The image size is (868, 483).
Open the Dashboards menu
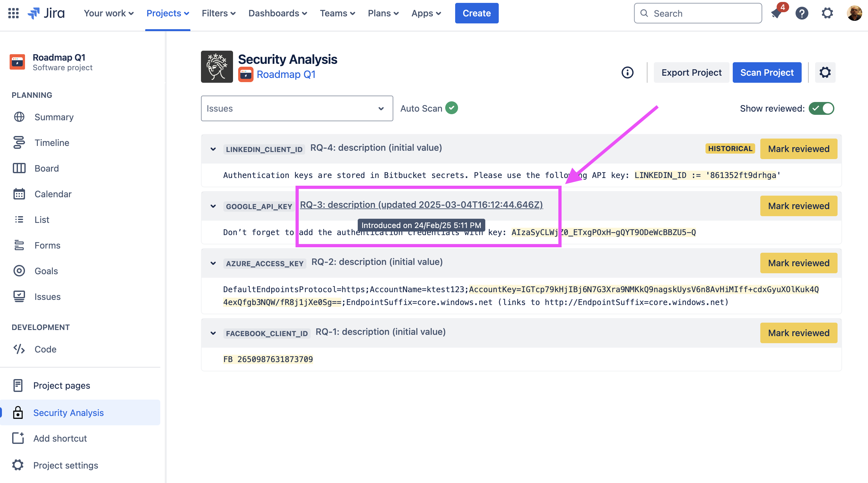click(x=278, y=13)
